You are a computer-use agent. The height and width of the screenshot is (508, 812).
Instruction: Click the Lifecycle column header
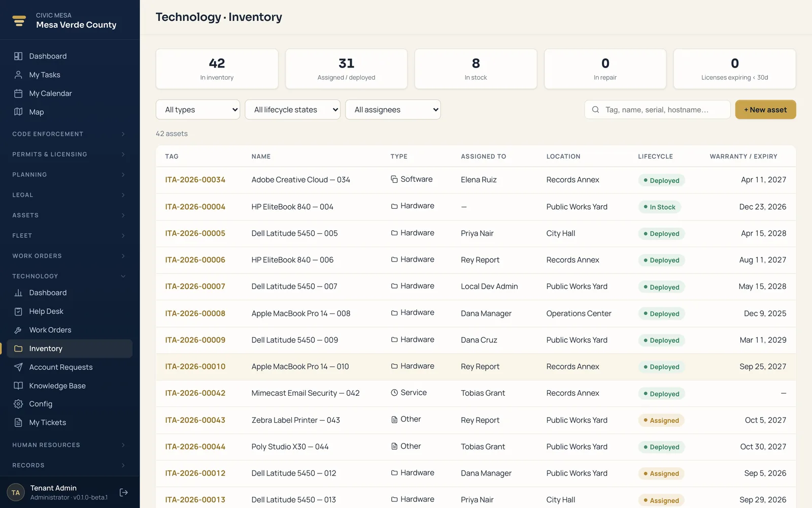pyautogui.click(x=655, y=156)
